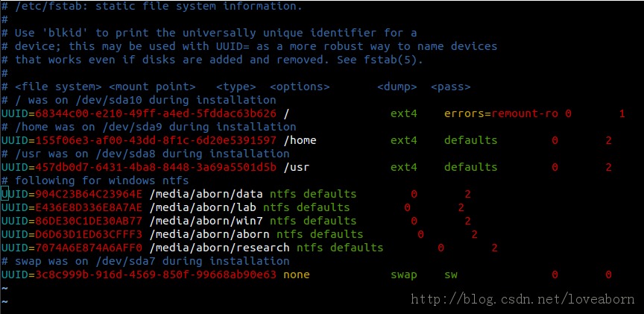Click ext4 type on the /home line

coord(404,140)
